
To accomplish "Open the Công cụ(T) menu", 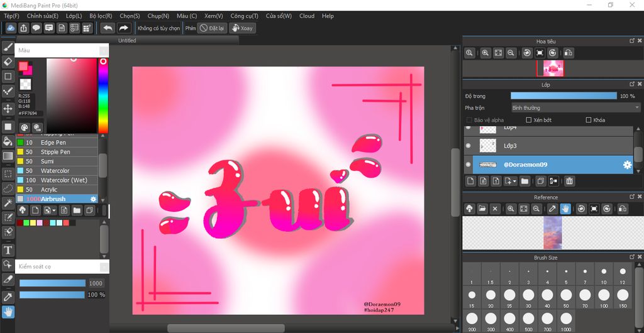I will [x=245, y=16].
